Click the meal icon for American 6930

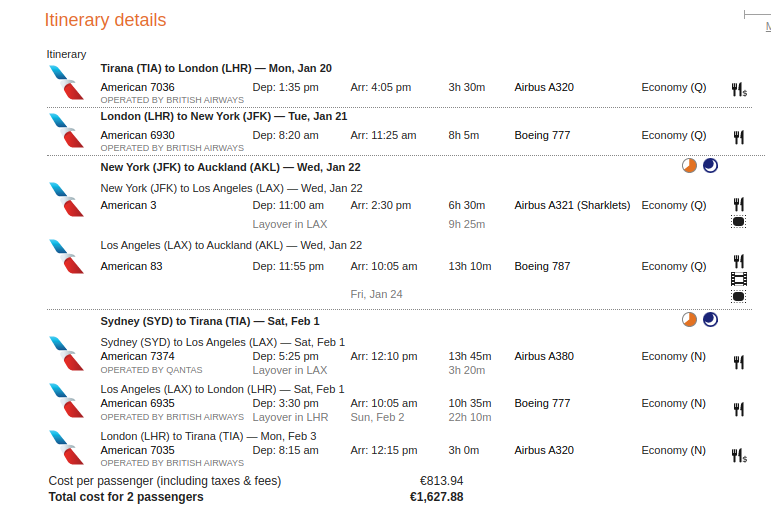(739, 137)
